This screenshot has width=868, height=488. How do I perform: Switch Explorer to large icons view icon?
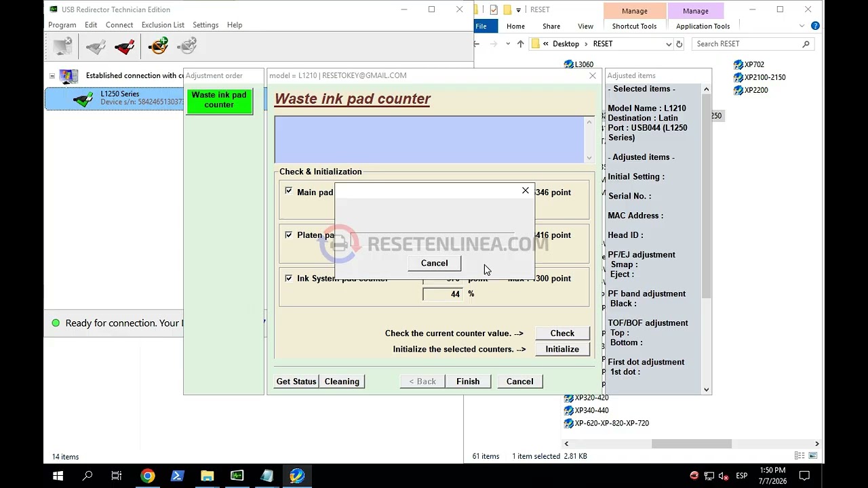click(813, 456)
